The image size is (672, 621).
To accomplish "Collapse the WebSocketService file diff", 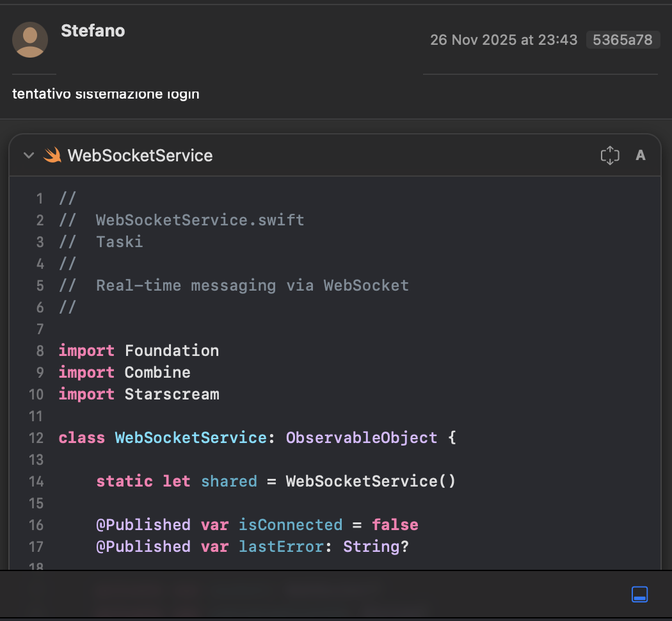I will point(29,155).
